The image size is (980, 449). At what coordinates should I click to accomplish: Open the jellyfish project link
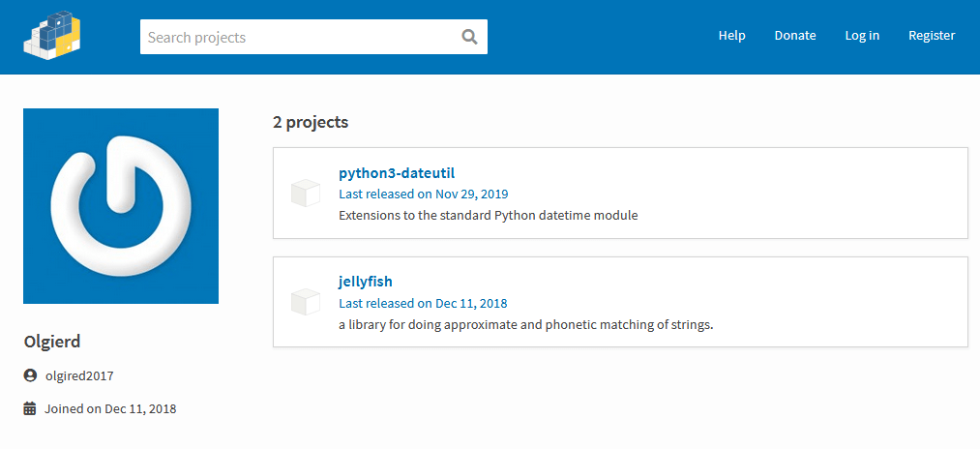366,282
